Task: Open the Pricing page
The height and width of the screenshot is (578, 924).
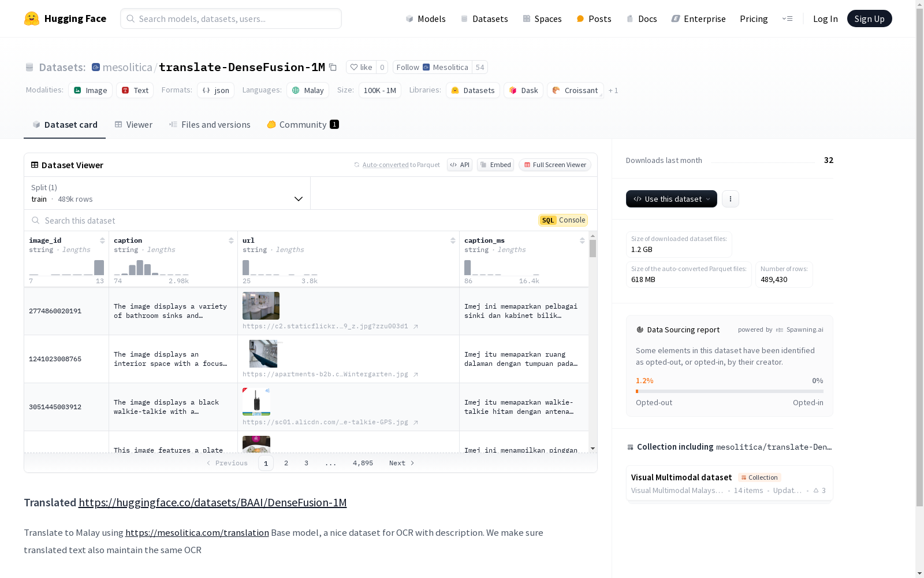Action: tap(754, 18)
